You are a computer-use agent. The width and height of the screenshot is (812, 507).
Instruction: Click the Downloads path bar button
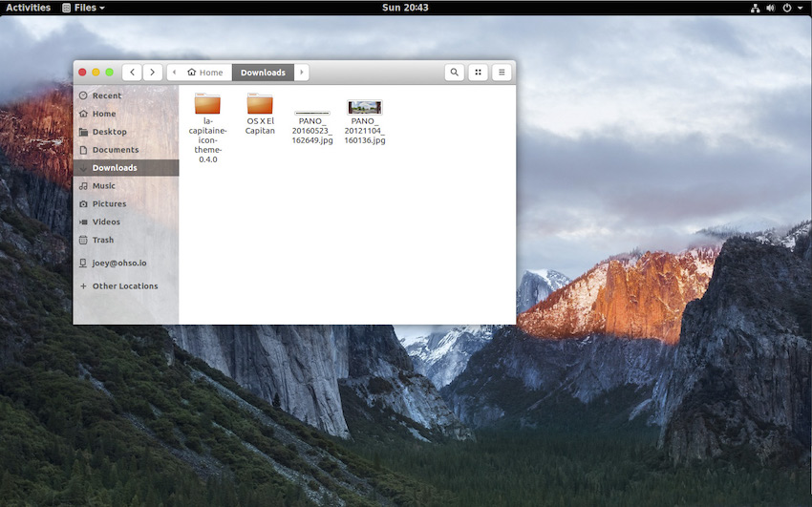pyautogui.click(x=263, y=73)
